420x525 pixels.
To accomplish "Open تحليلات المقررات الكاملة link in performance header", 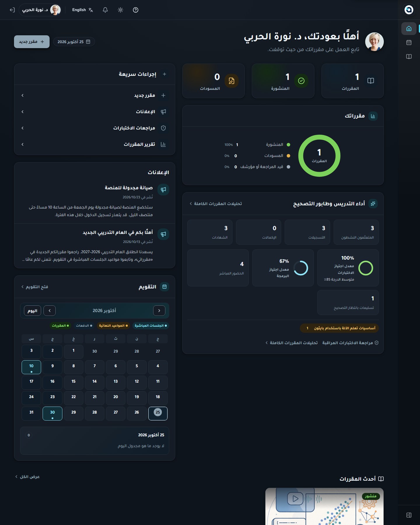I will click(x=216, y=204).
